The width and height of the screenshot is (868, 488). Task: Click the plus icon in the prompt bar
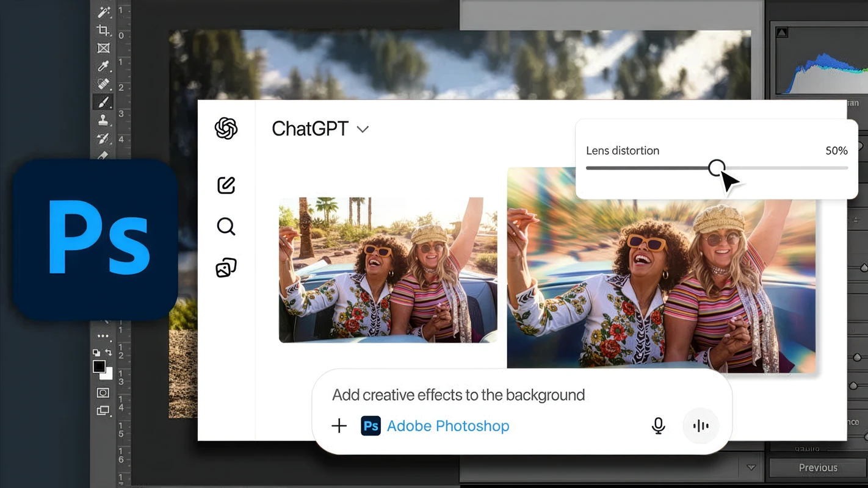[x=339, y=426]
